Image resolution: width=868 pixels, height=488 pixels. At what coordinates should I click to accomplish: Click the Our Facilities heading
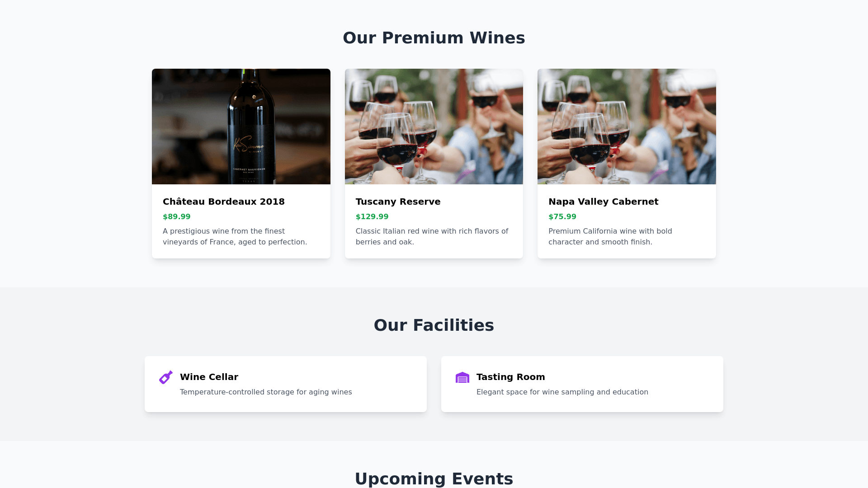coord(434,325)
